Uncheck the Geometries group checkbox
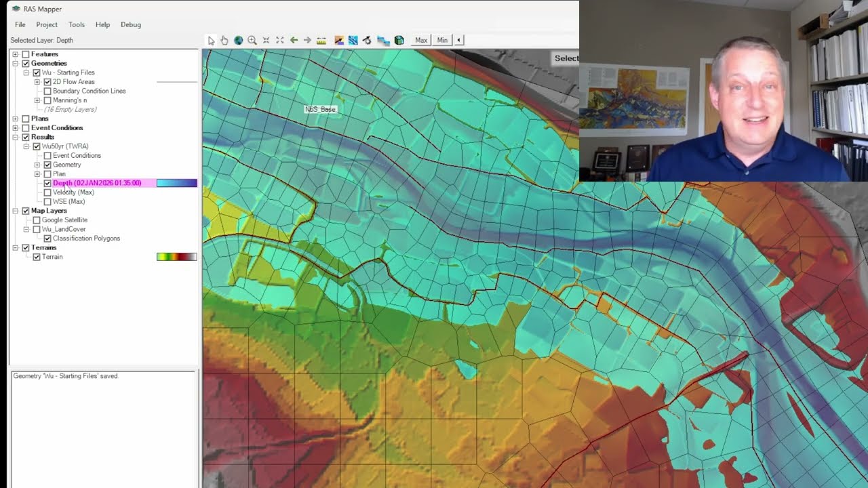Screen dimensions: 868x488 (26, 63)
